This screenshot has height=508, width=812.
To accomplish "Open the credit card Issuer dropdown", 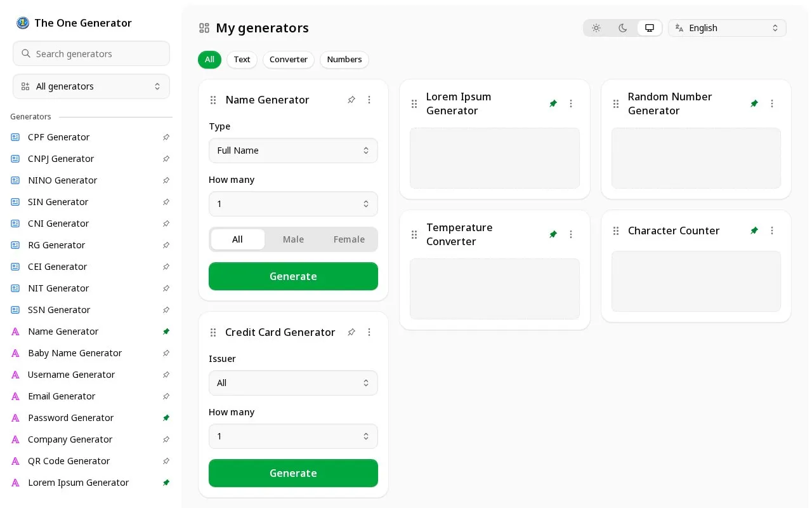I will pos(293,383).
